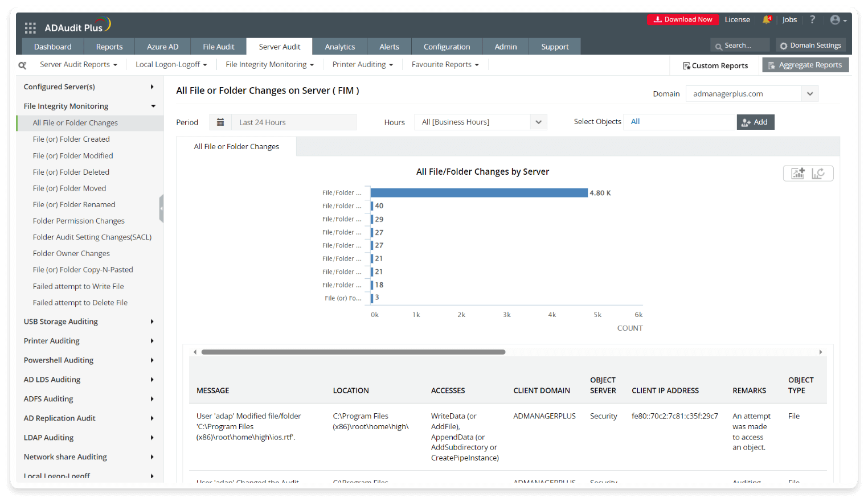Click the horizontal table scrollbar thumb
The height and width of the screenshot is (502, 868).
pos(353,352)
